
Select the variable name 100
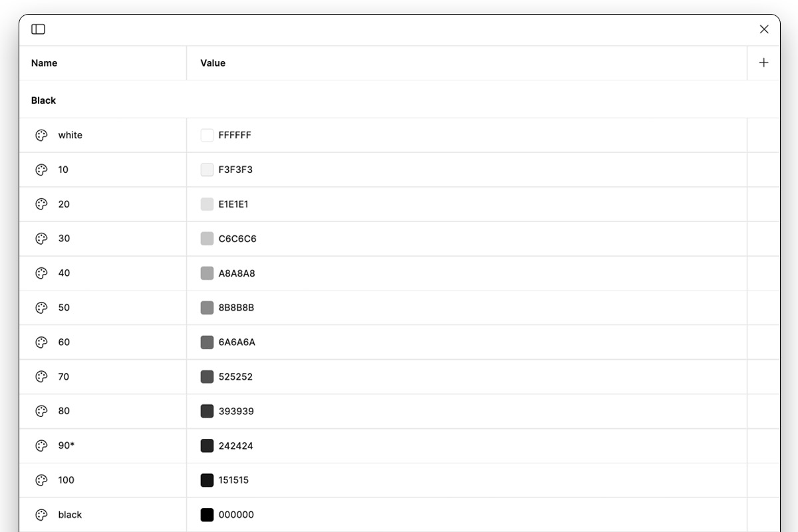66,480
